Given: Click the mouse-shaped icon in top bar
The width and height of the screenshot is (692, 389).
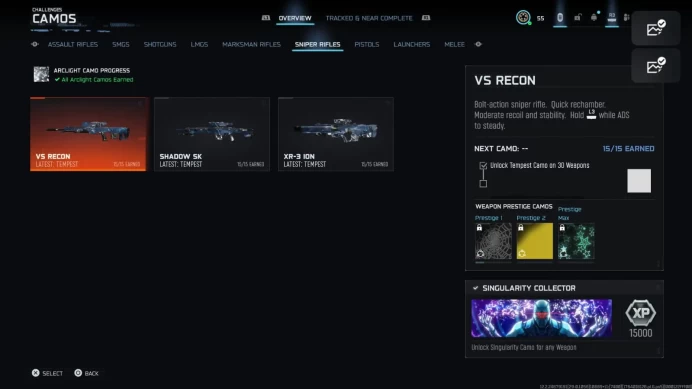Looking at the screenshot, I should 560,17.
